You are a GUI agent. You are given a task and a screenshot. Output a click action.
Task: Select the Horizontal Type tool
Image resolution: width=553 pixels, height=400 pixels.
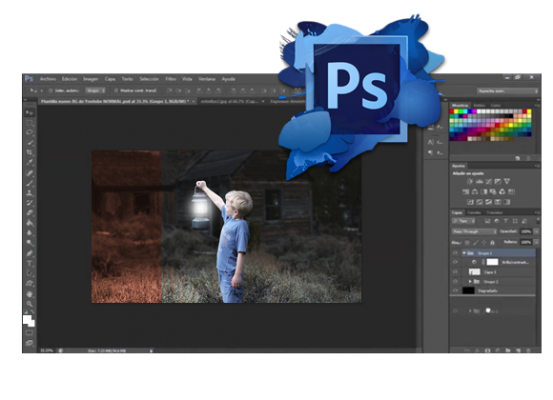coord(30,263)
